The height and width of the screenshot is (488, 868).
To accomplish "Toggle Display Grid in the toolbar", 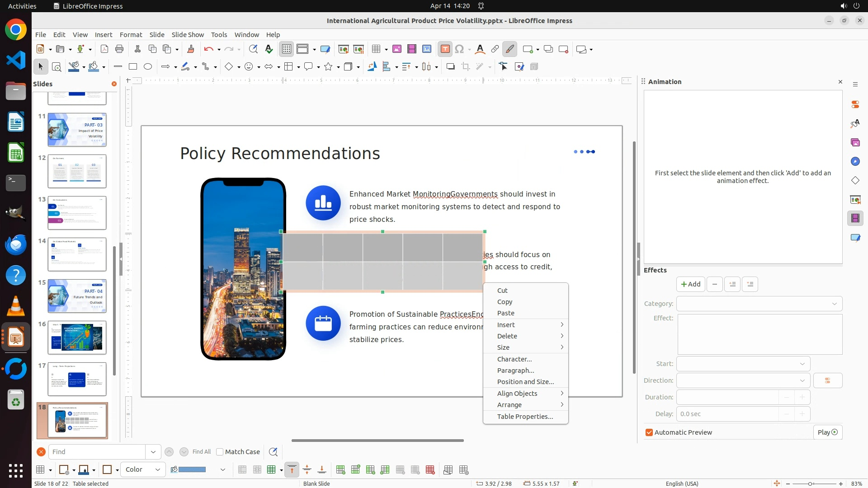I will pos(287,49).
